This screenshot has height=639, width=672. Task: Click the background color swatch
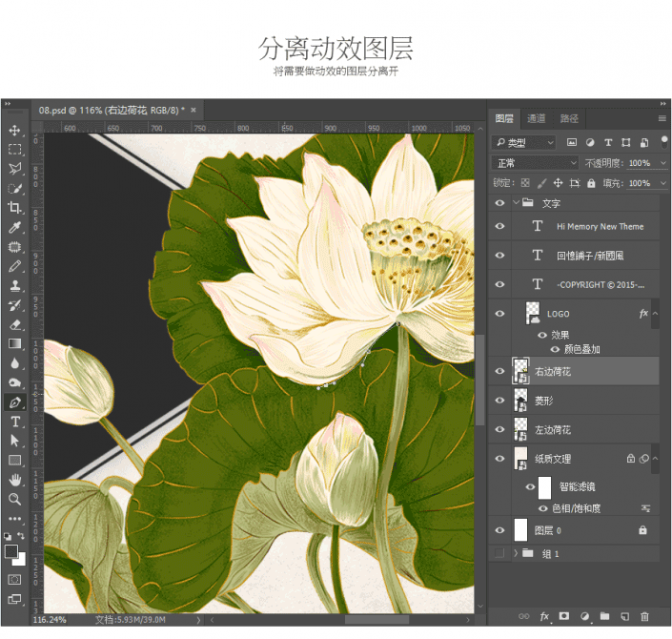coord(21,561)
